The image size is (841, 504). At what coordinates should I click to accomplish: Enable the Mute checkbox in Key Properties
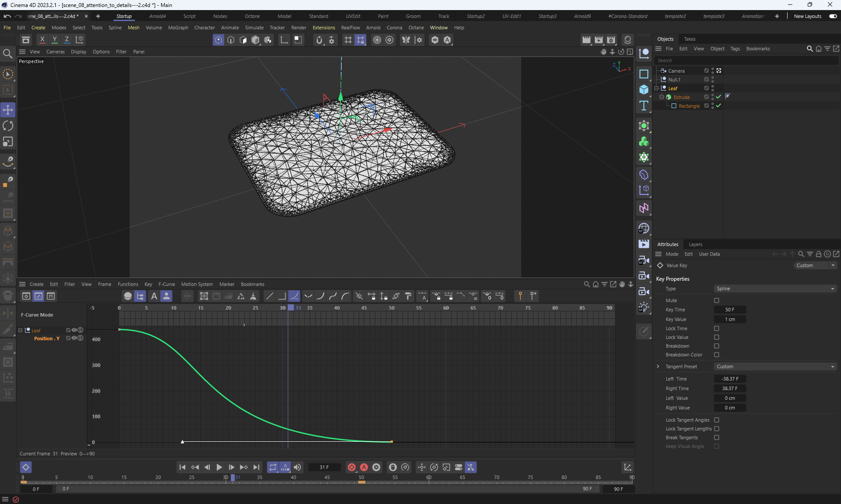(717, 300)
